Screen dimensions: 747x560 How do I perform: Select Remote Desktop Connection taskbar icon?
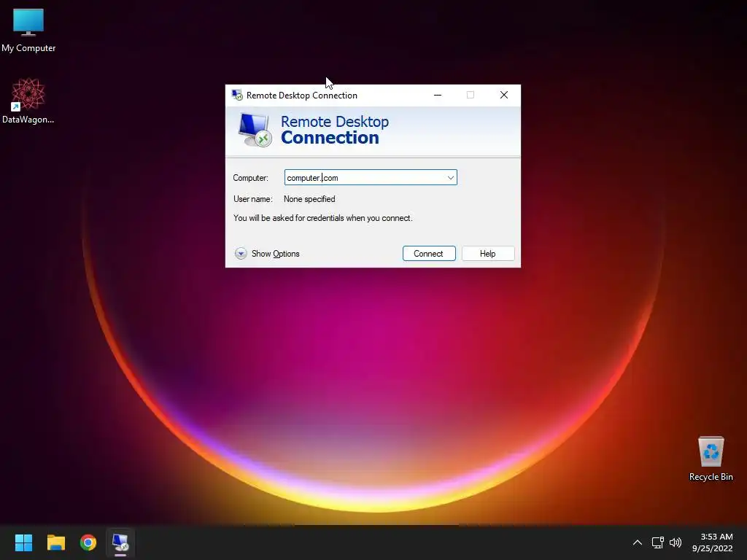click(x=120, y=542)
